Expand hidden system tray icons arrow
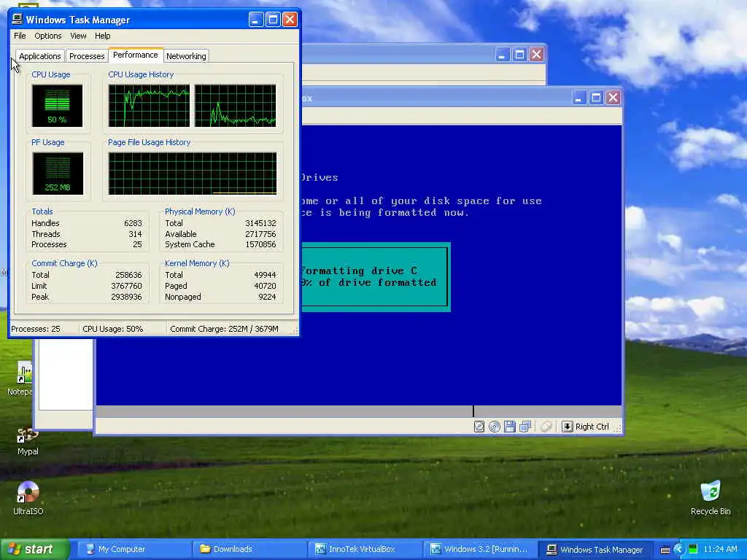The width and height of the screenshot is (747, 560). point(679,549)
